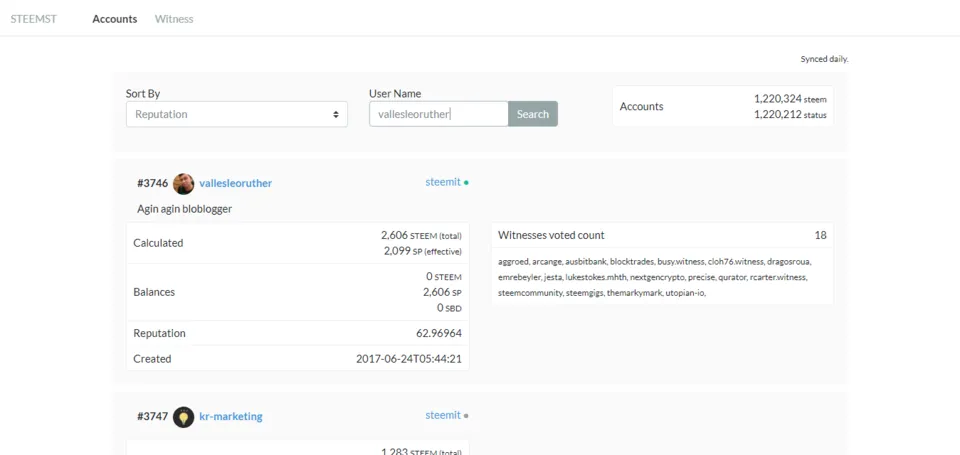Click the Search button
This screenshot has height=455, width=960.
pyautogui.click(x=533, y=114)
